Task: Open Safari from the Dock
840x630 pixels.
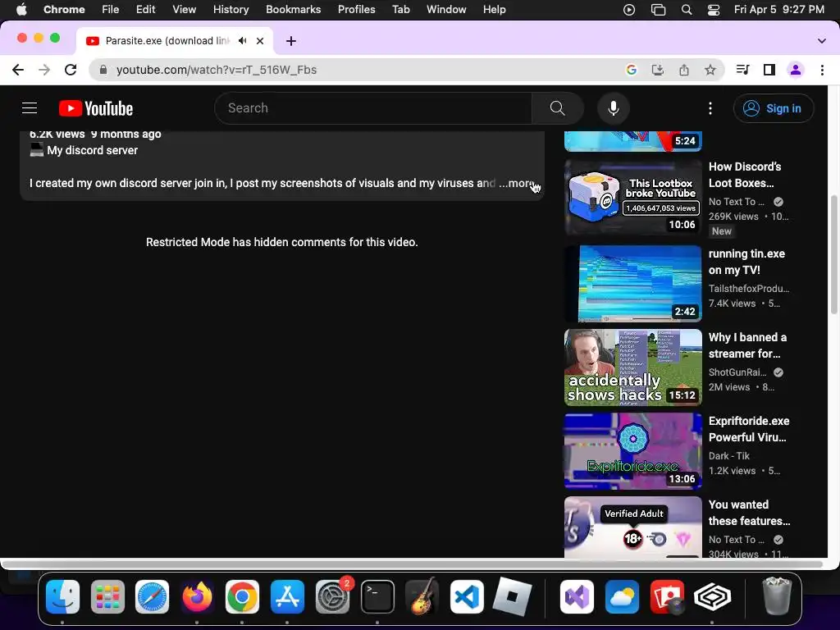Action: pyautogui.click(x=152, y=597)
